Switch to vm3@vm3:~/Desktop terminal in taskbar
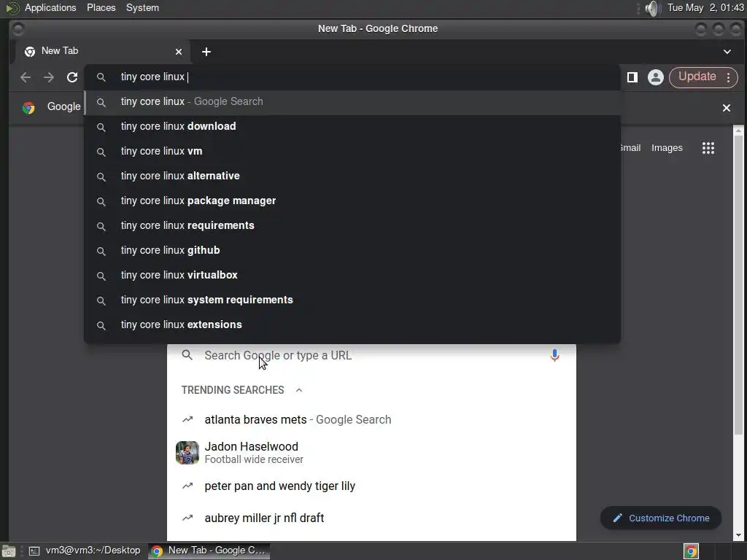Screen dimensions: 747x560 [x=85, y=551]
